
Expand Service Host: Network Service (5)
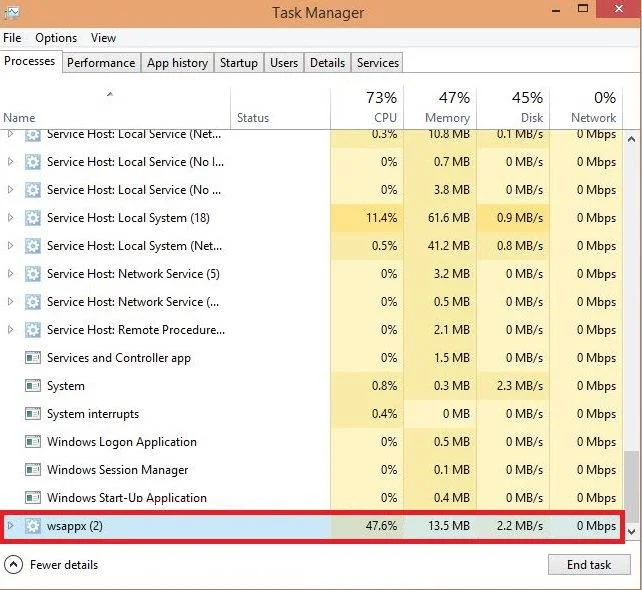point(11,274)
